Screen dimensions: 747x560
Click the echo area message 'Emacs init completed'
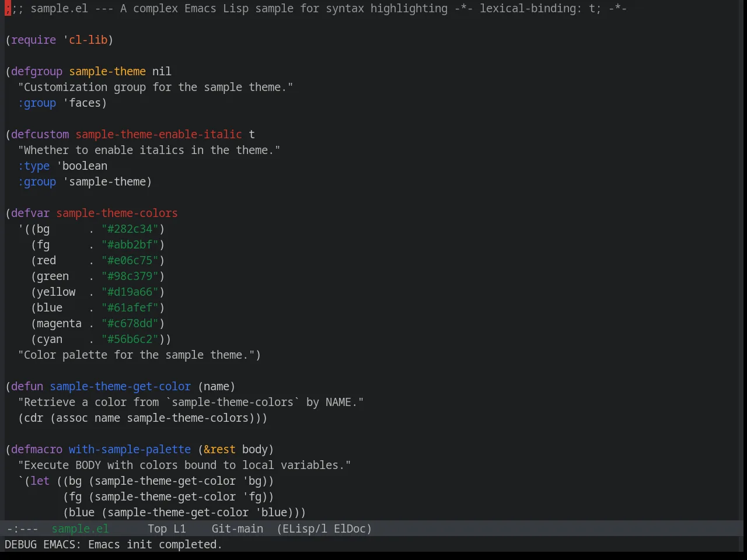155,544
